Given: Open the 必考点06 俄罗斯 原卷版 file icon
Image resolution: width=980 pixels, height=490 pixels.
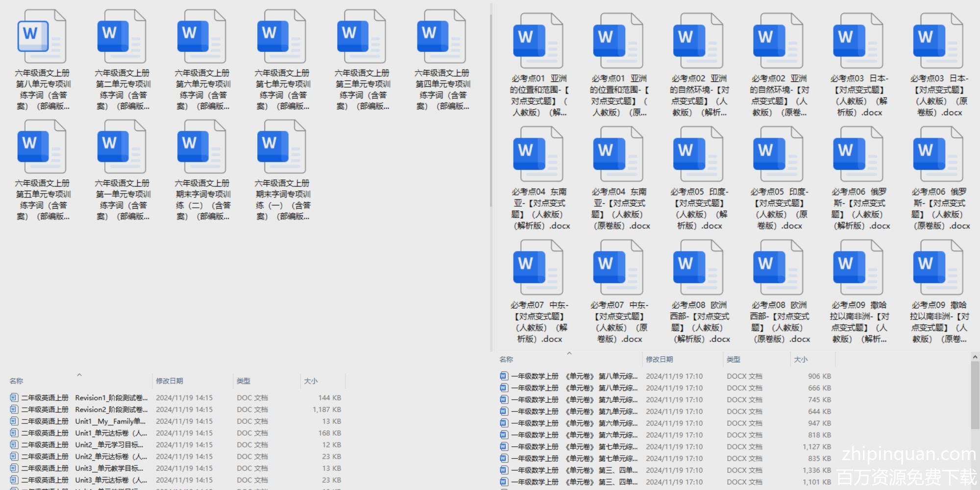Looking at the screenshot, I should pyautogui.click(x=938, y=154).
